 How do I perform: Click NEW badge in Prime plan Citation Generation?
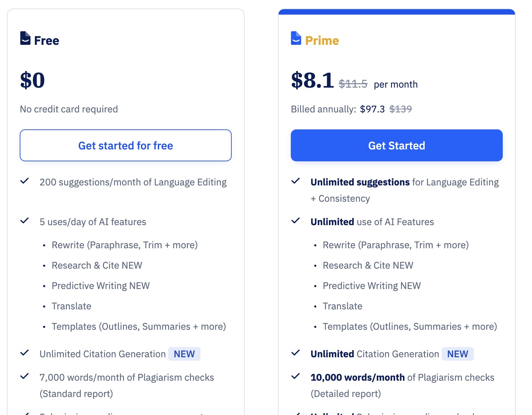tap(458, 354)
